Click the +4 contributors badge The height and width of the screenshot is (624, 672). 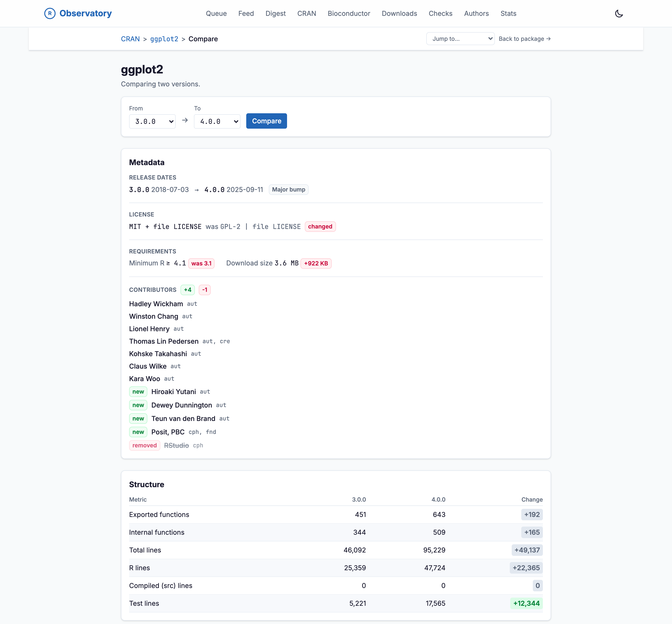click(x=187, y=290)
